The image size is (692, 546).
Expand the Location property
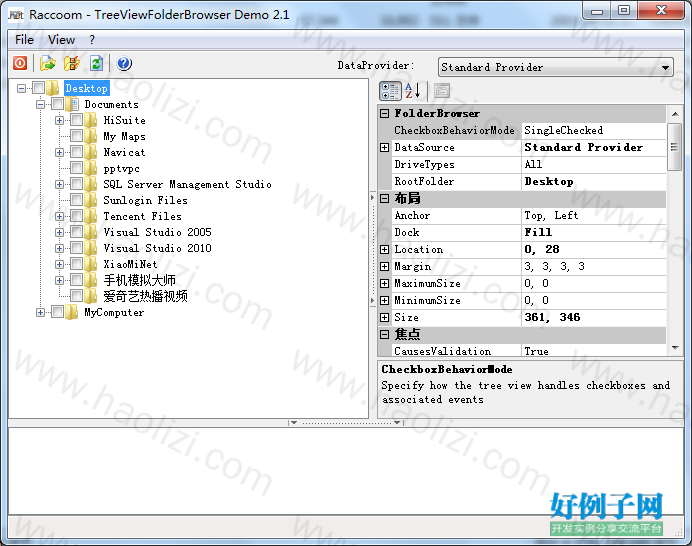click(x=384, y=249)
